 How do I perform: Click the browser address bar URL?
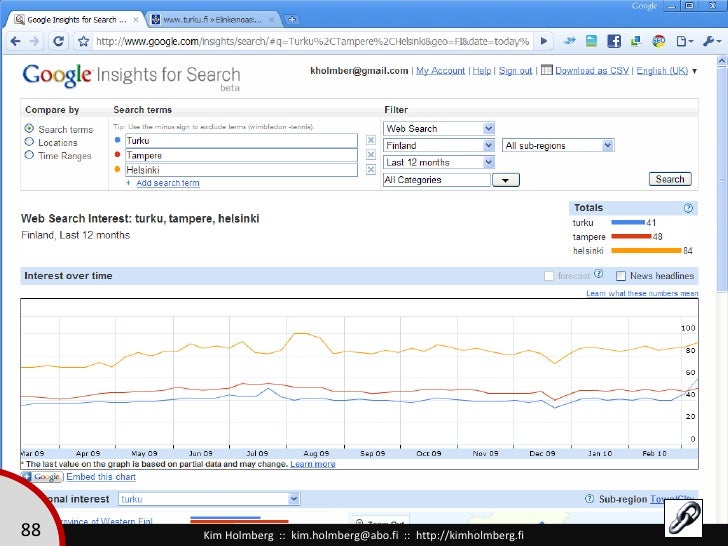click(312, 41)
